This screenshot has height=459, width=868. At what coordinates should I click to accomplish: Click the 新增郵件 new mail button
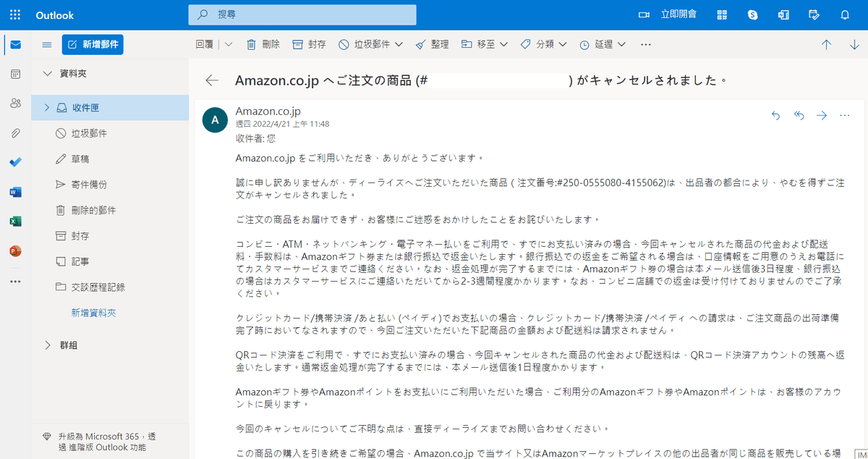point(93,44)
